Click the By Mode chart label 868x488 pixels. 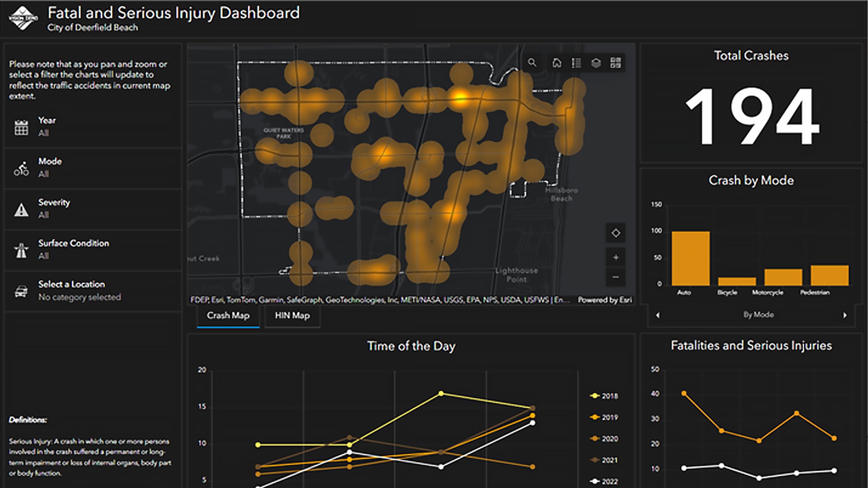759,314
